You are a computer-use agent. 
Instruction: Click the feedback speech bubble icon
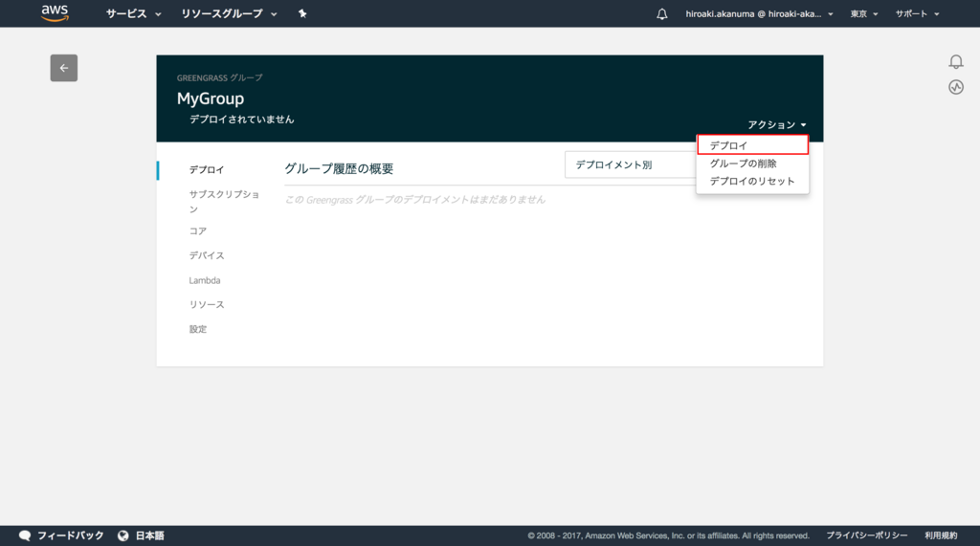pyautogui.click(x=25, y=535)
